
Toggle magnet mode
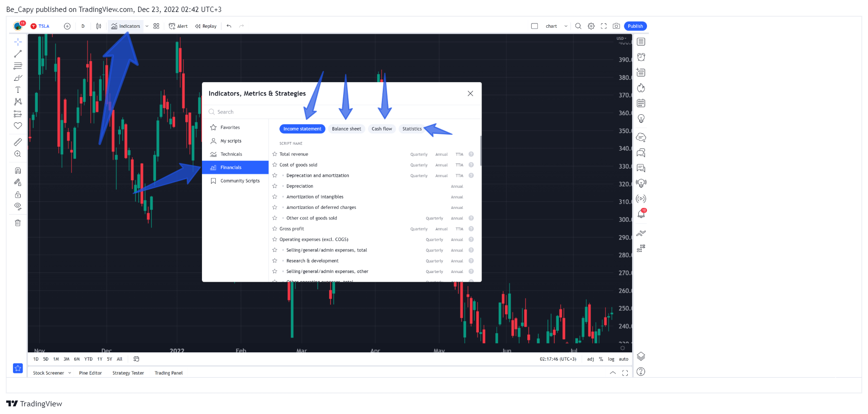[x=18, y=170]
